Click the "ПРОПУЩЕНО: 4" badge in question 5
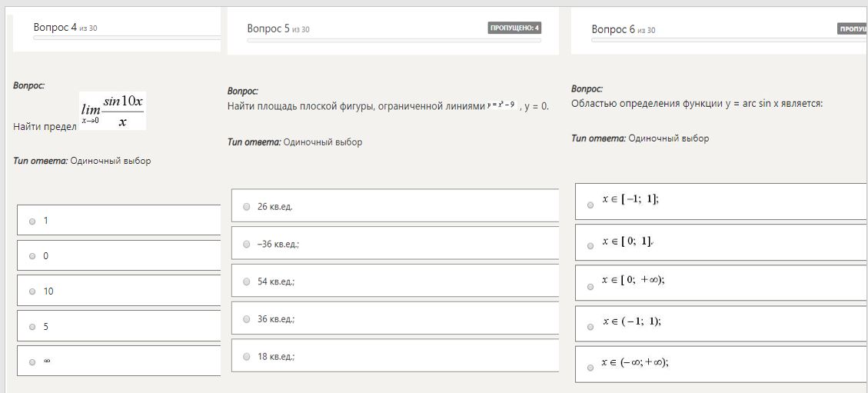Image resolution: width=868 pixels, height=393 pixels. tap(514, 28)
